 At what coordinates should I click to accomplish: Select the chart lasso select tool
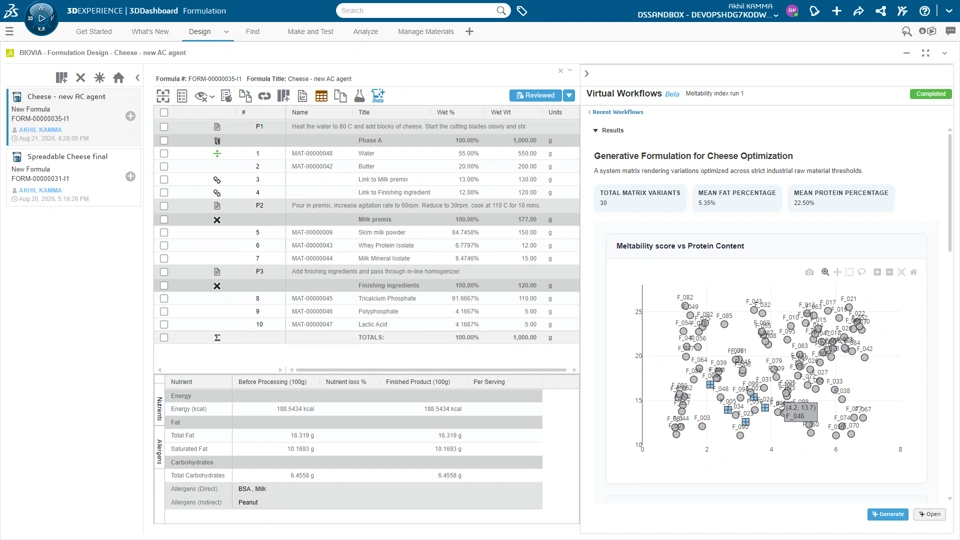861,272
